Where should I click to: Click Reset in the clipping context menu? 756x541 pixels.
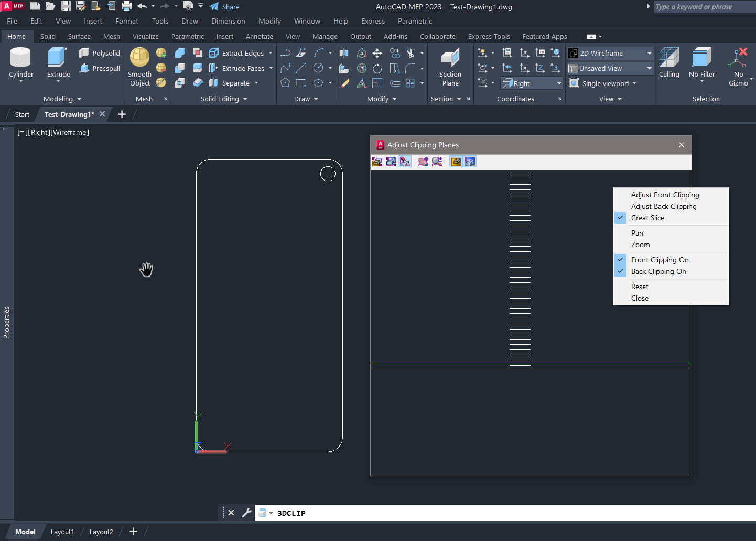[640, 286]
